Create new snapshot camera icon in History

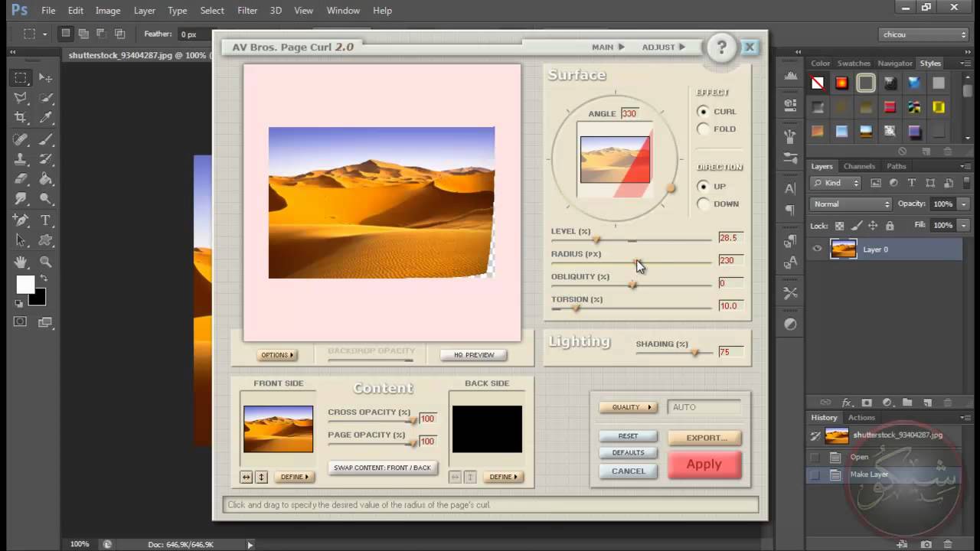[926, 544]
